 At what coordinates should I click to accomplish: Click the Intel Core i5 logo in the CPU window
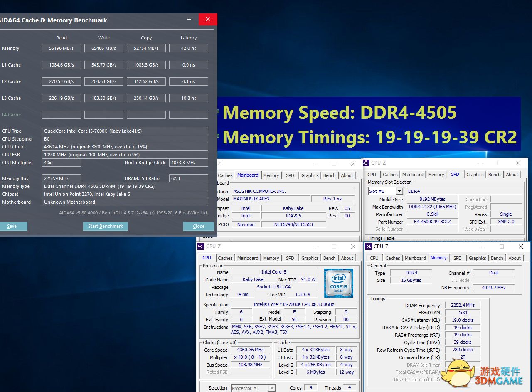point(339,283)
